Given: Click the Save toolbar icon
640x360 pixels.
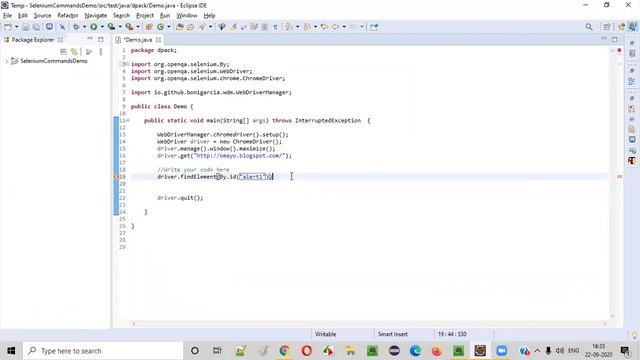Looking at the screenshot, I should (x=25, y=27).
